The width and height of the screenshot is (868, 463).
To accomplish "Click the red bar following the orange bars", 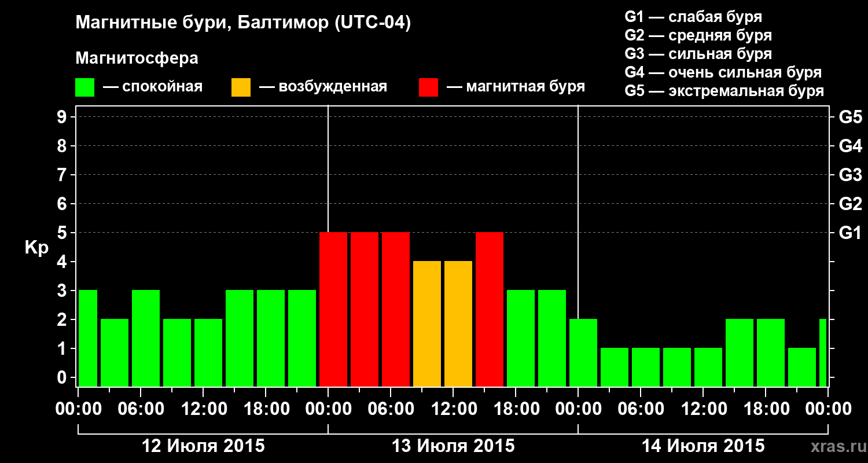I will click(490, 310).
